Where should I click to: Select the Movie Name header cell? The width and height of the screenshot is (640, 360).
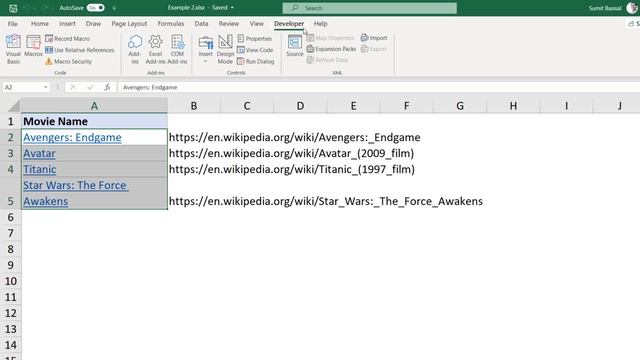tap(94, 121)
